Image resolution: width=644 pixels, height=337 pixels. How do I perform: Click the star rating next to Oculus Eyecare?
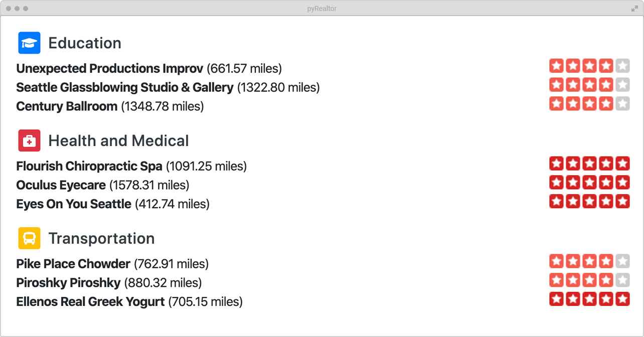point(589,183)
